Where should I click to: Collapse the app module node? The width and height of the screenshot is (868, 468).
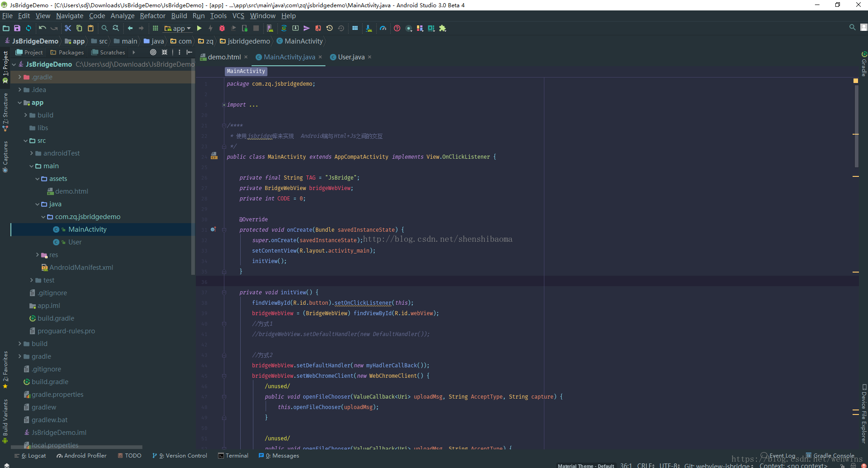point(20,102)
